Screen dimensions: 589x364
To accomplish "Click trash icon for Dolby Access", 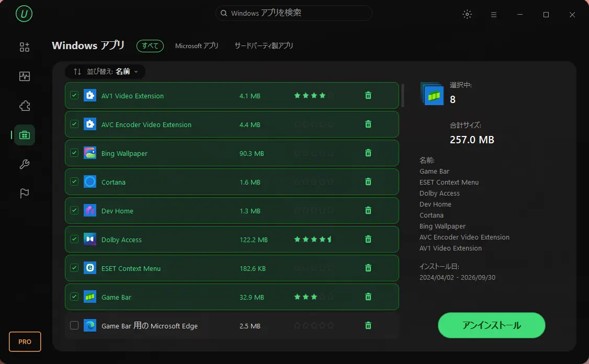I will 368,239.
